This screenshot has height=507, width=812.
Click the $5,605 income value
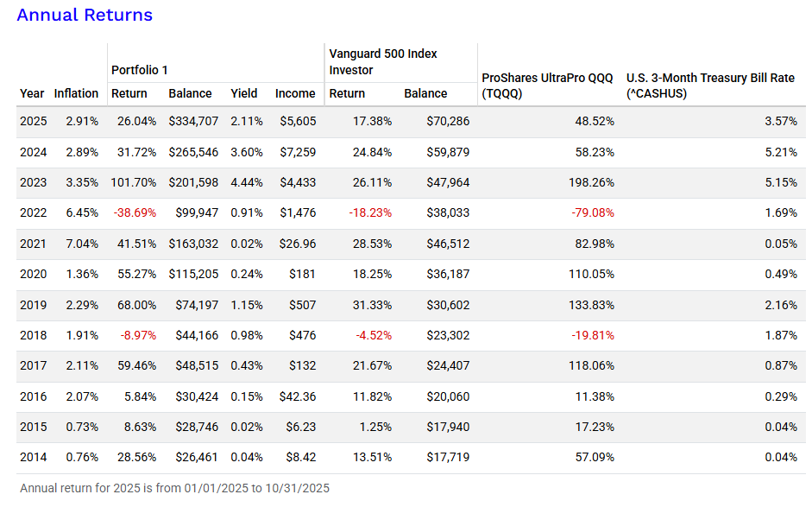click(298, 121)
